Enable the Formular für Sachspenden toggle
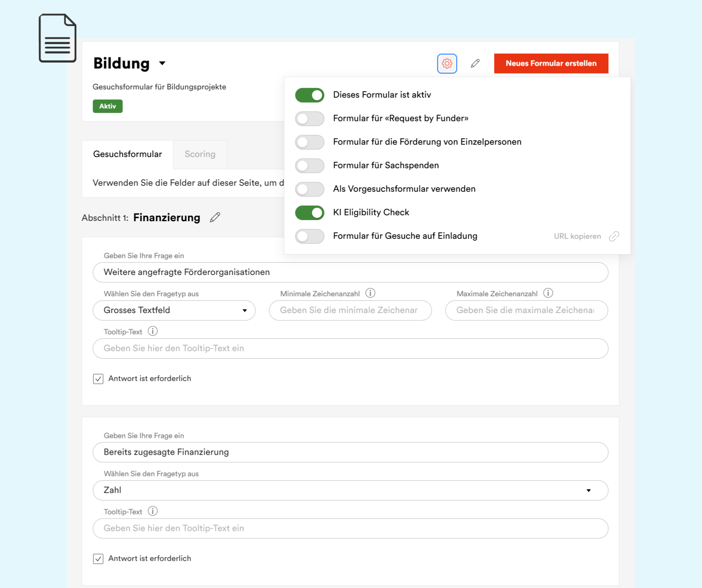The height and width of the screenshot is (588, 702). click(x=310, y=166)
